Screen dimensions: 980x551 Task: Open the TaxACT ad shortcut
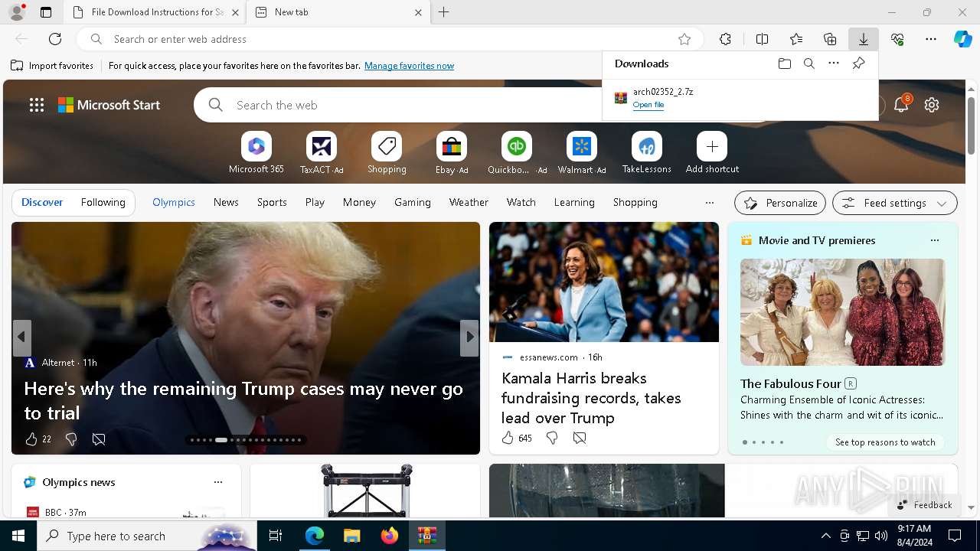coord(322,153)
